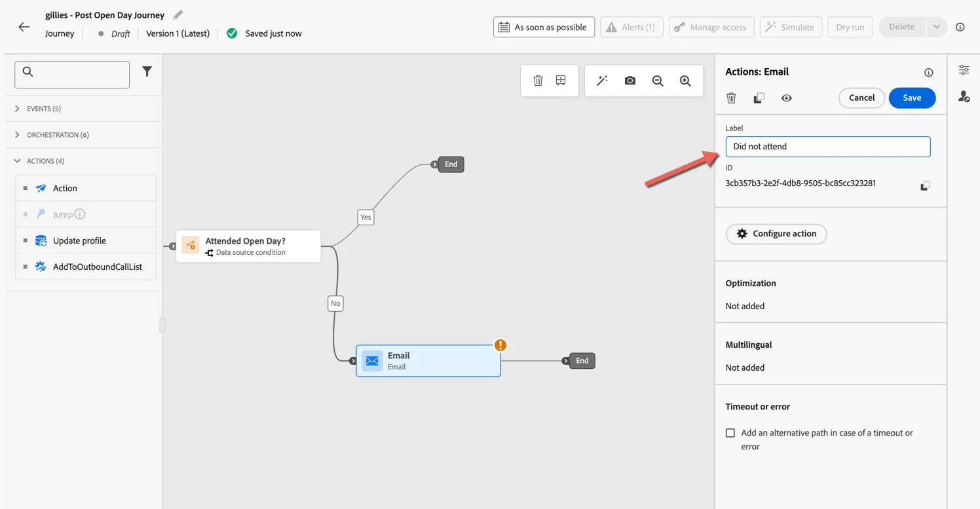Delete selected node via canvas trash icon
Viewport: 980px width, 509px height.
(x=538, y=81)
